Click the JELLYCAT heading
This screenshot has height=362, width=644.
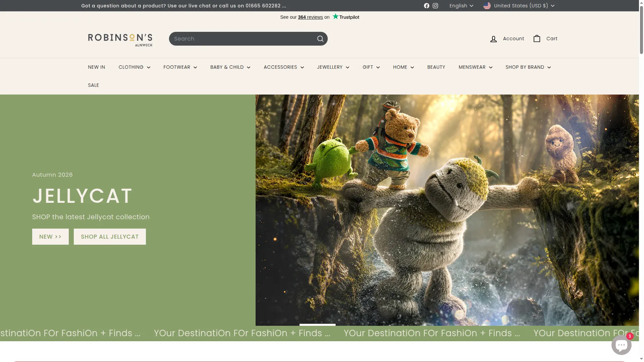pyautogui.click(x=83, y=196)
